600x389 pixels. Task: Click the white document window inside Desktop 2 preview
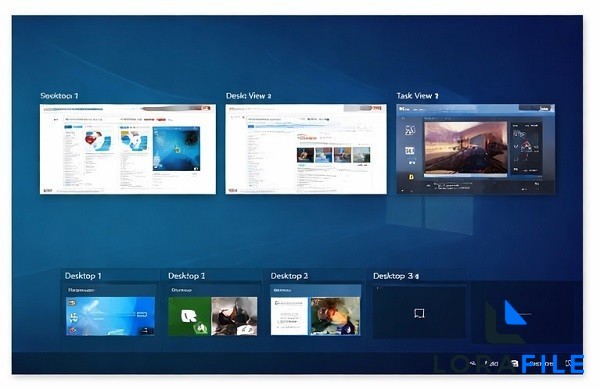pyautogui.click(x=289, y=316)
